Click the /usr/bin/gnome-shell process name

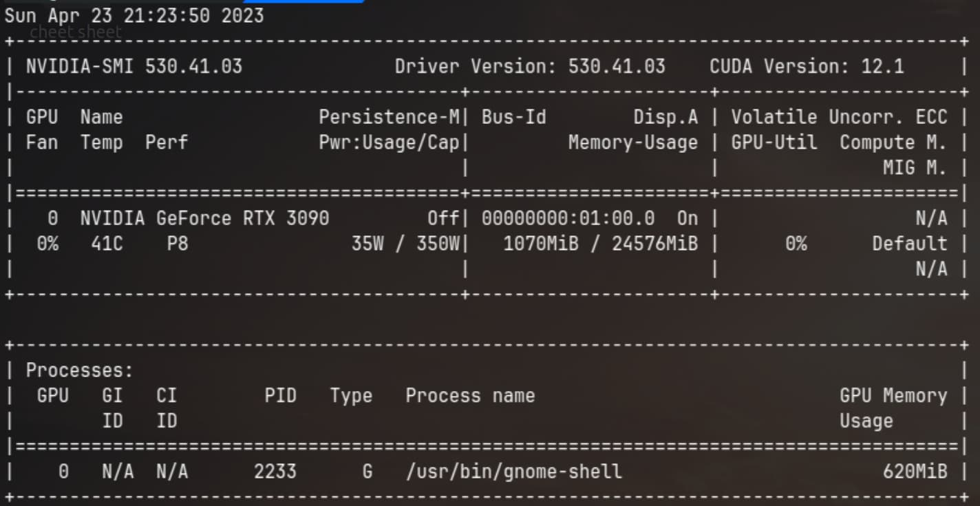pyautogui.click(x=513, y=472)
